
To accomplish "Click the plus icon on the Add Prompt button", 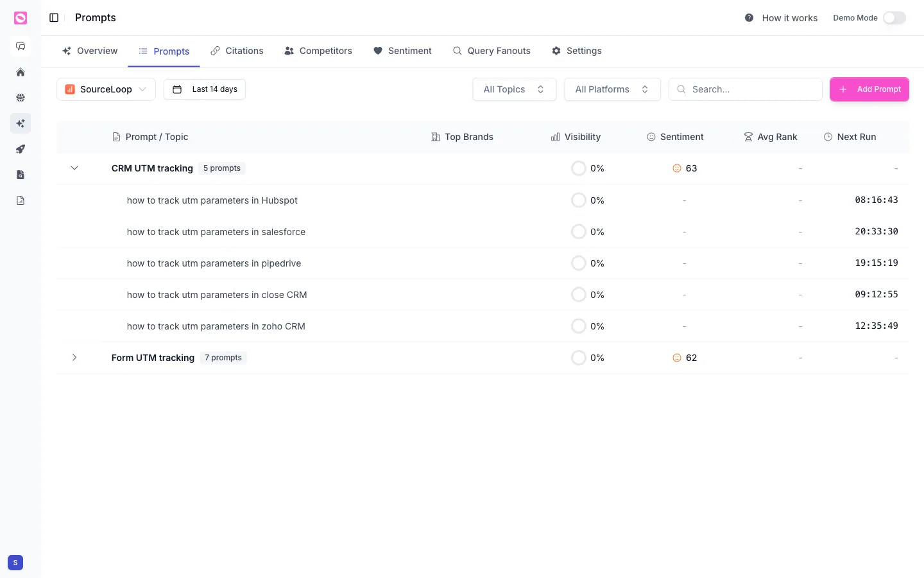I will [843, 89].
